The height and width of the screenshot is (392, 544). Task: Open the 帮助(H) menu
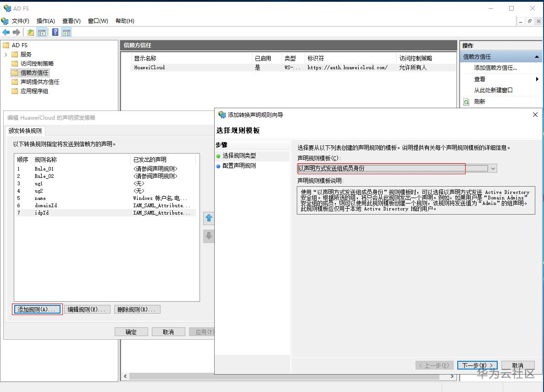click(x=125, y=21)
